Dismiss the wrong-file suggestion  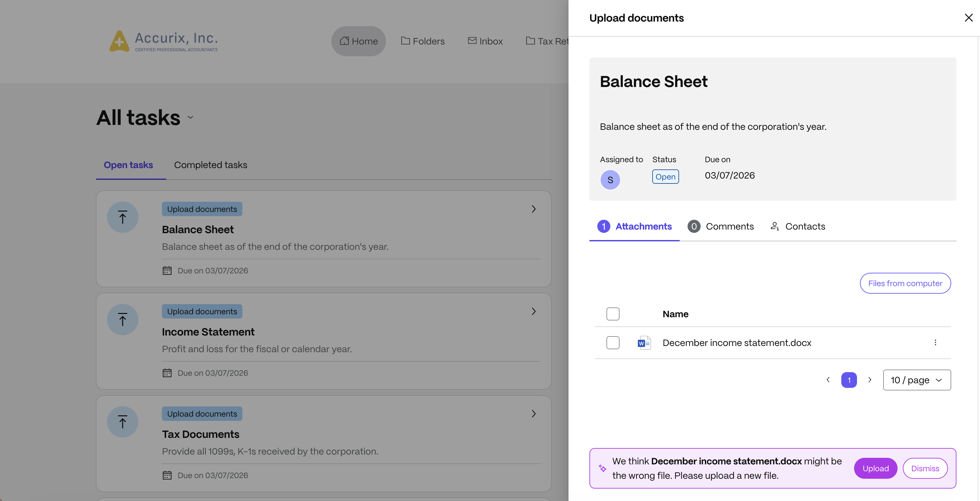tap(925, 468)
